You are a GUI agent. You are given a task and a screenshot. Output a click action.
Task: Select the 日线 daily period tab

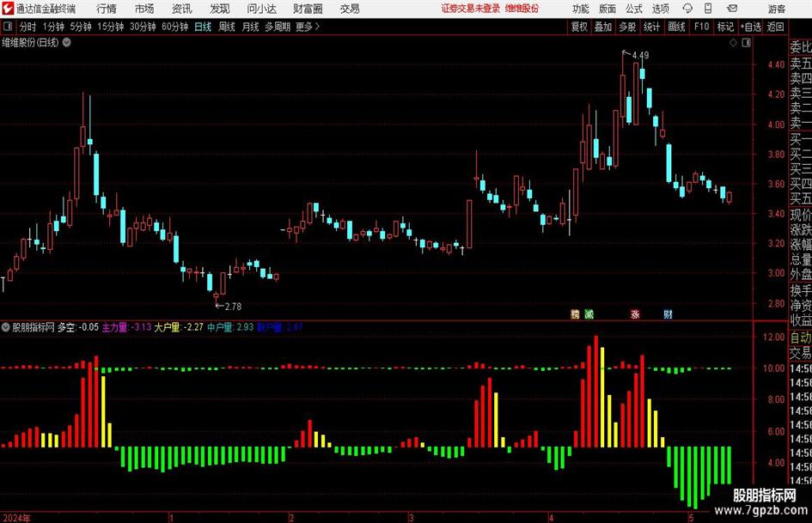[x=203, y=27]
